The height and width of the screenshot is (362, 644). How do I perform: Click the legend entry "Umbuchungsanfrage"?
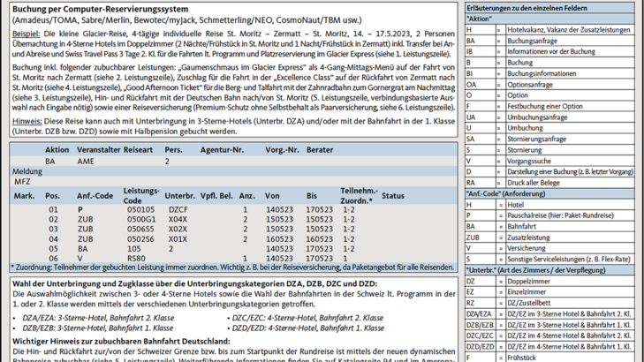point(537,117)
